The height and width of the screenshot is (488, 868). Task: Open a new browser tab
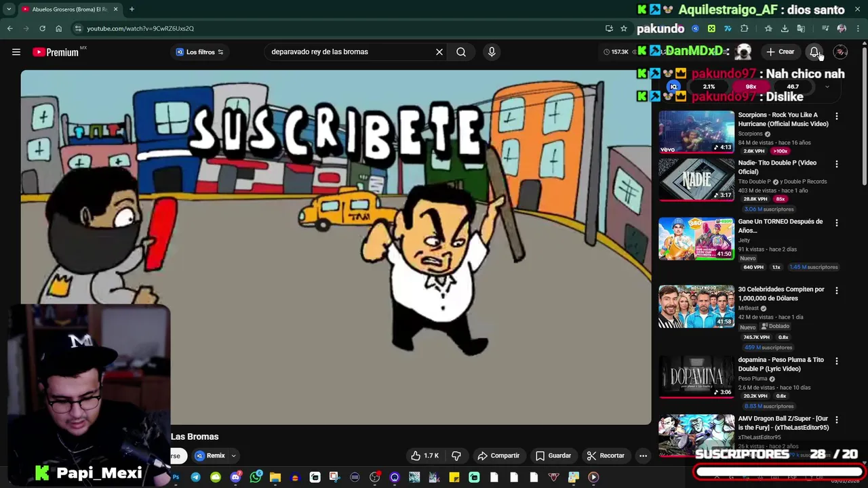(132, 9)
